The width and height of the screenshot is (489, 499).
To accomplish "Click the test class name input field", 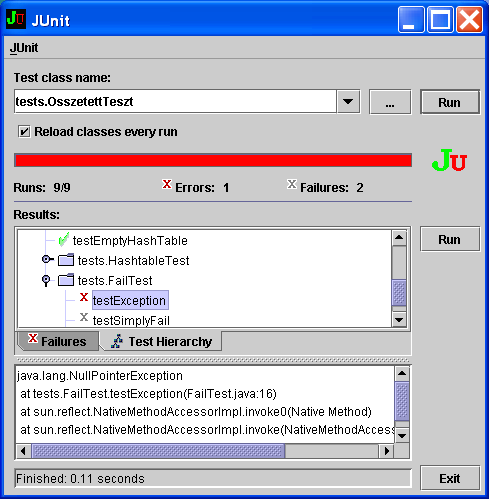I will pyautogui.click(x=175, y=101).
